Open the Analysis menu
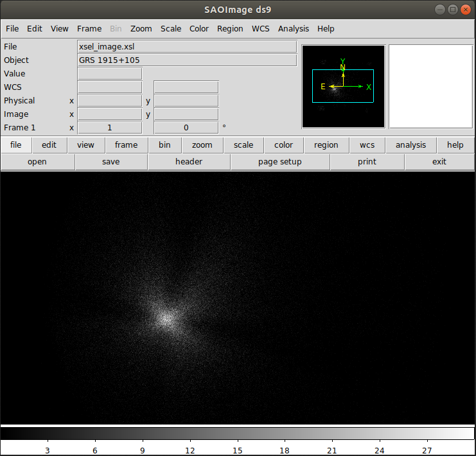The image size is (476, 456). click(294, 28)
